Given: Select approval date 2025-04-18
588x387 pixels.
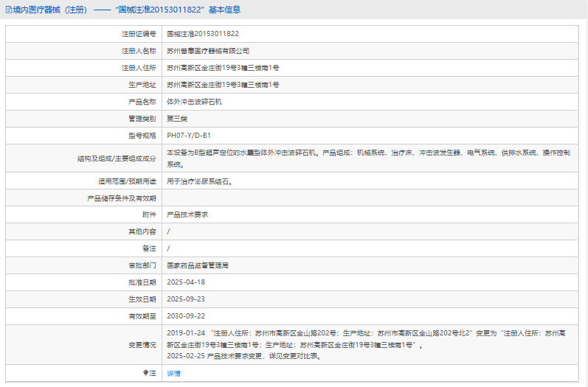Looking at the screenshot, I should click(186, 282).
